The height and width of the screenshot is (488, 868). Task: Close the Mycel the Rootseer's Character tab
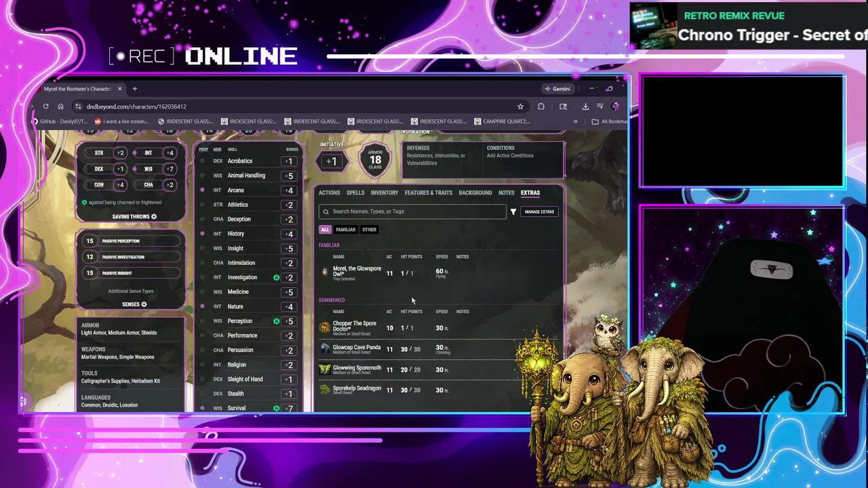pos(119,89)
